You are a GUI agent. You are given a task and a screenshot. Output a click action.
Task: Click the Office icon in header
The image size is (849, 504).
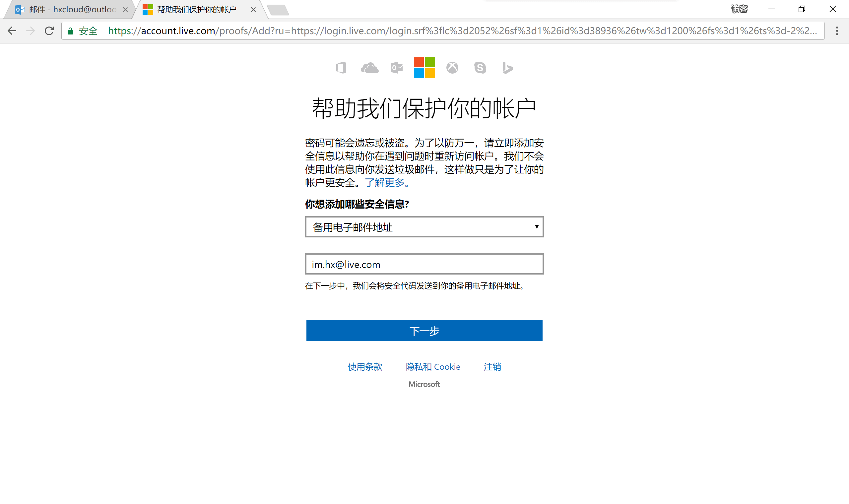coord(341,68)
